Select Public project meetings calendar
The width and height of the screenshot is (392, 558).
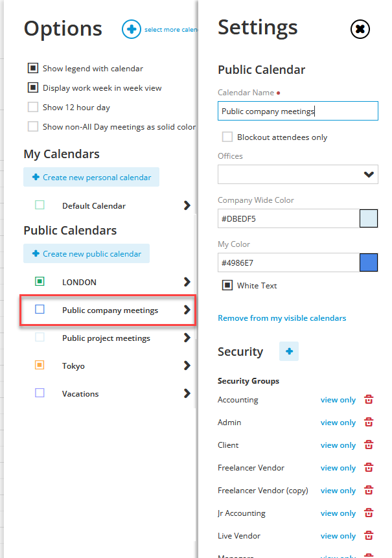coord(106,338)
